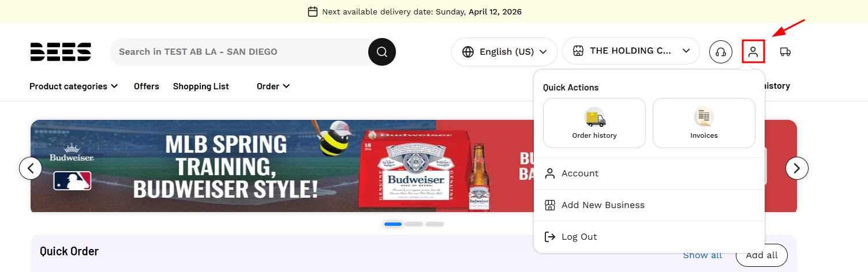The image size is (868, 272).
Task: Expand the Order dropdown menu
Action: point(274,86)
